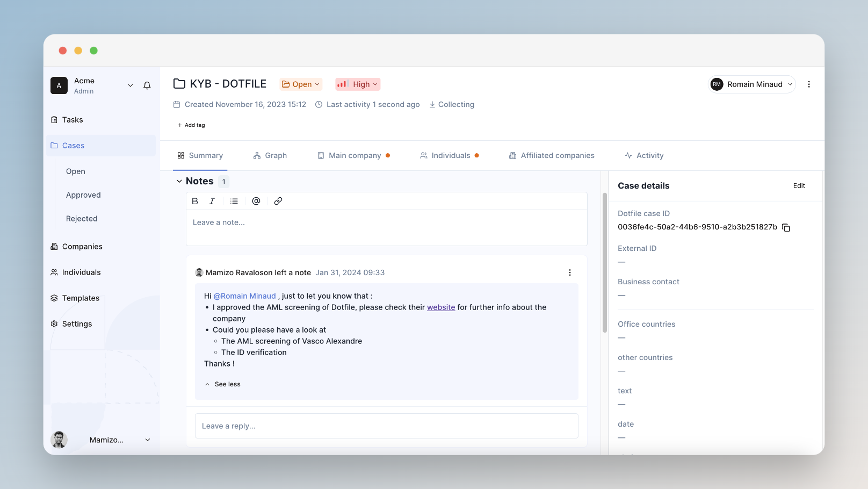The image size is (868, 489).
Task: Click the Acme workspace logo
Action: [59, 85]
